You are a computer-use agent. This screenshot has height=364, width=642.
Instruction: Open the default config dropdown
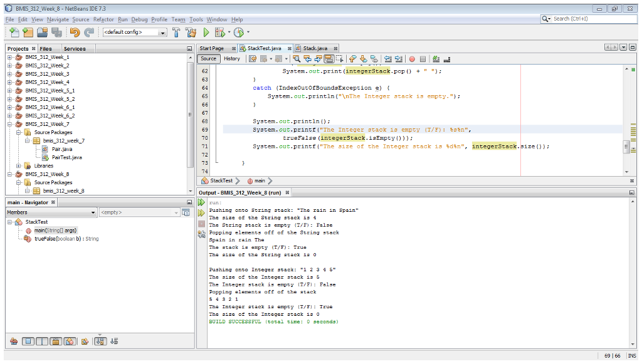point(162,32)
